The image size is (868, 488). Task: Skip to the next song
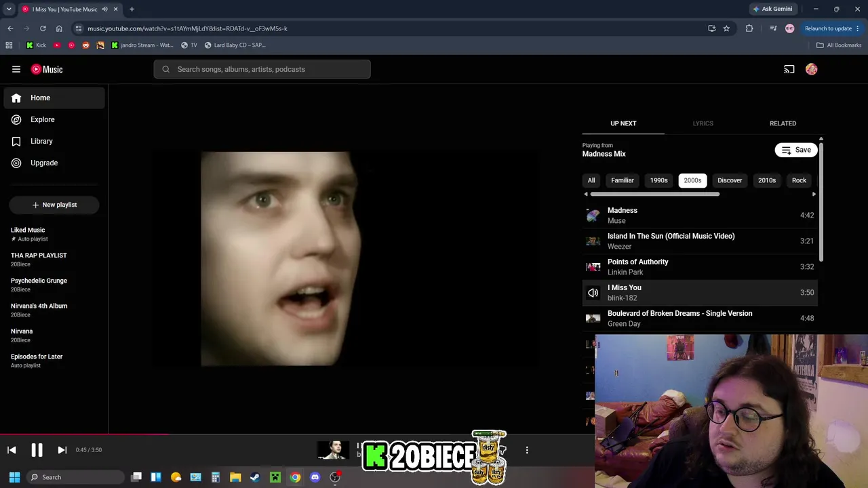click(x=62, y=450)
